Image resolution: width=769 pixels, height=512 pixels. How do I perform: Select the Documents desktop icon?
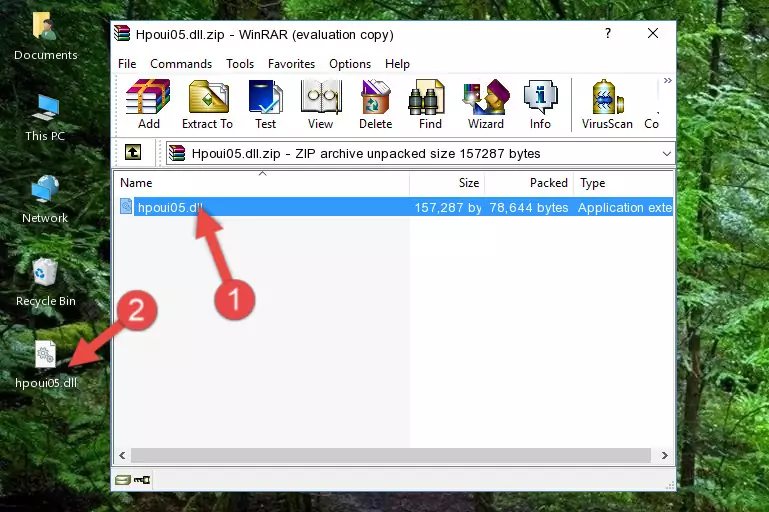click(x=46, y=37)
